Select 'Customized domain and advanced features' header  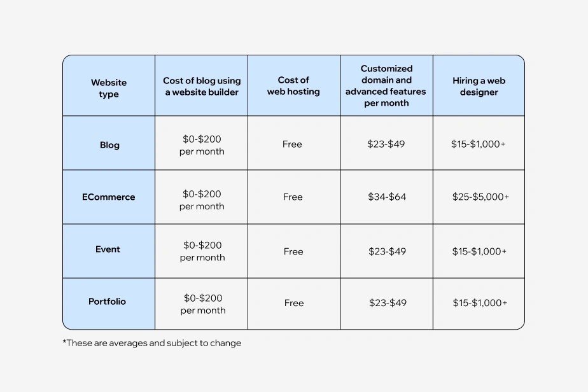[386, 86]
